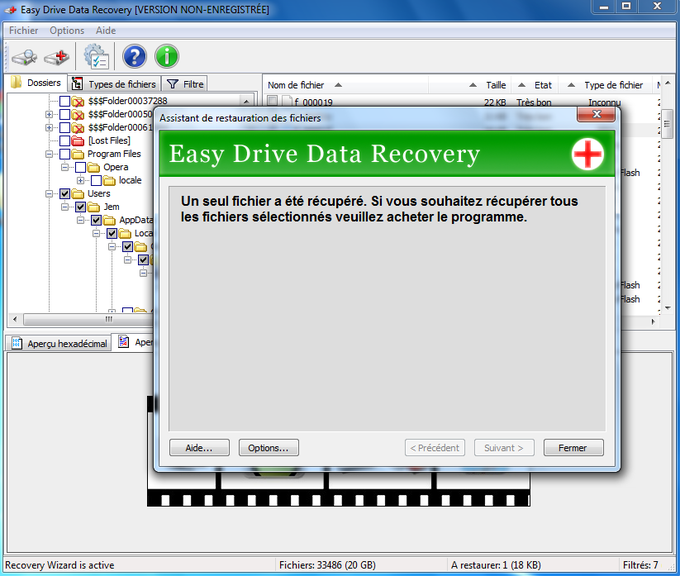This screenshot has width=680, height=576.
Task: Click status text 'A restaurer: 1 (18 KB)'
Action: coord(496,565)
